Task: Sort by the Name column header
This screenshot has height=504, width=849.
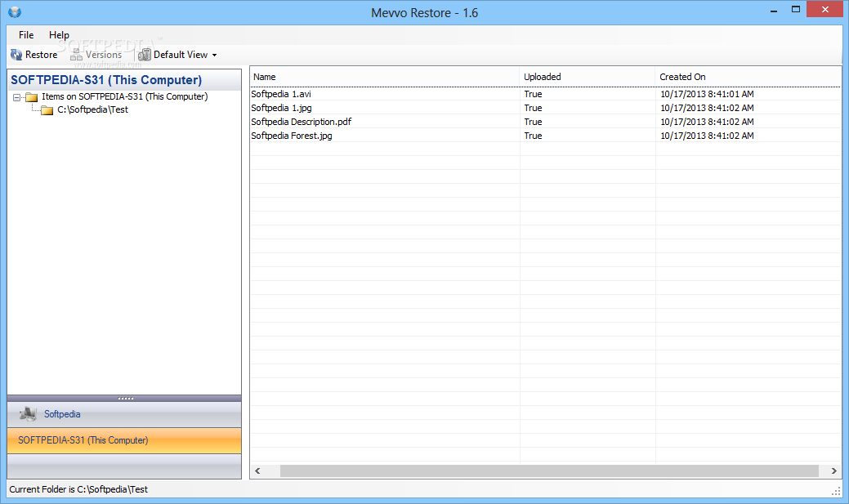Action: pyautogui.click(x=384, y=77)
